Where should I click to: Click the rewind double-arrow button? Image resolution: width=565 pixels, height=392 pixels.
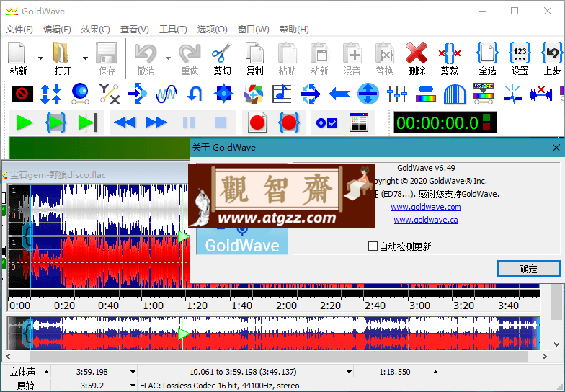125,122
